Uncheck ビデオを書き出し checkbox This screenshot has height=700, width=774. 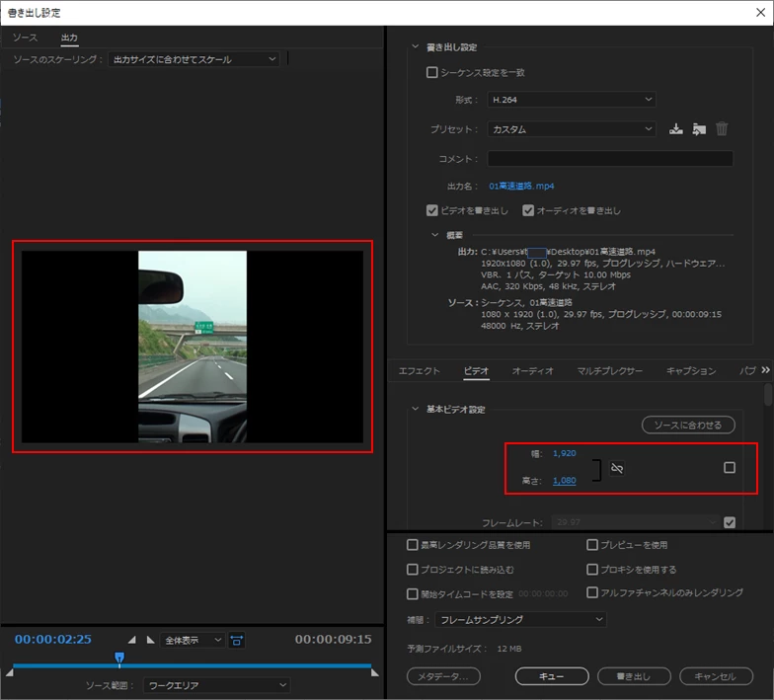pyautogui.click(x=432, y=211)
